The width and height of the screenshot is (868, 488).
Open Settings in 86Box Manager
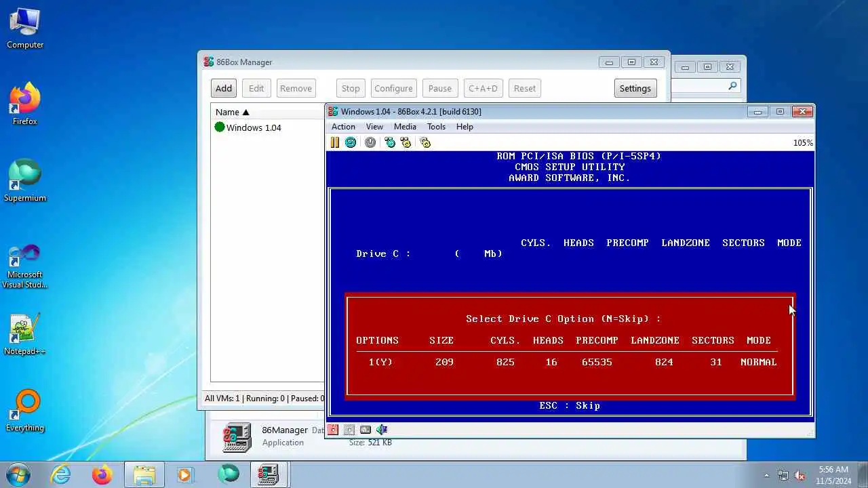click(635, 88)
